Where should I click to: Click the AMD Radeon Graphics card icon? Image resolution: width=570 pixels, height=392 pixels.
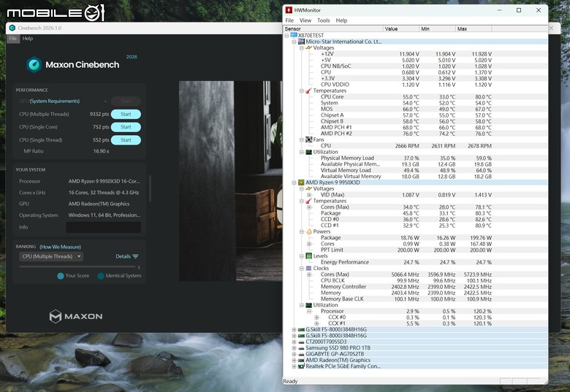[301, 360]
